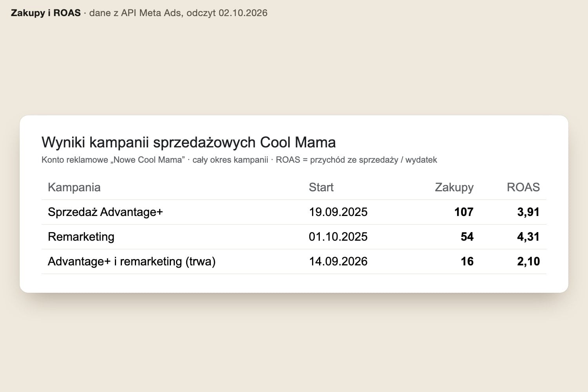Image resolution: width=588 pixels, height=392 pixels.
Task: Select the "Sprzedaż Advantage+" campaign name
Action: tap(105, 212)
